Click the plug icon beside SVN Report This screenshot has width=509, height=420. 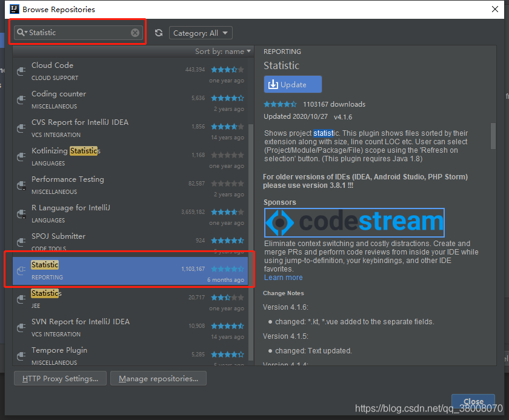[x=21, y=328]
